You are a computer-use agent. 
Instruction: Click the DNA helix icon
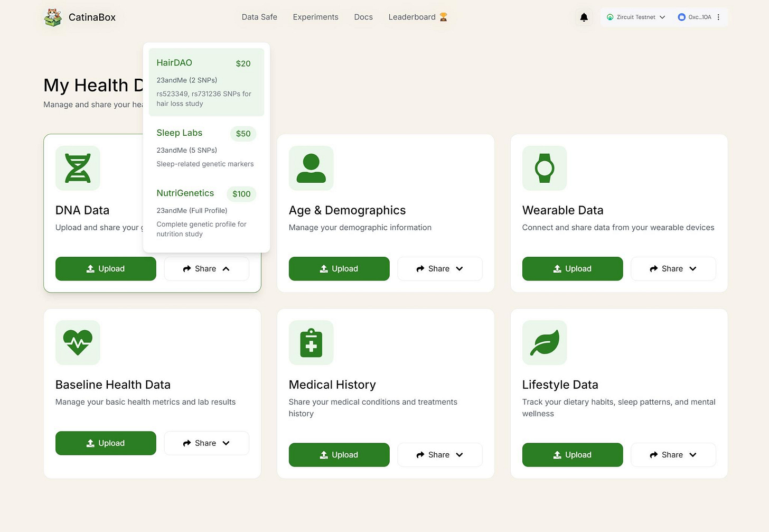point(78,168)
